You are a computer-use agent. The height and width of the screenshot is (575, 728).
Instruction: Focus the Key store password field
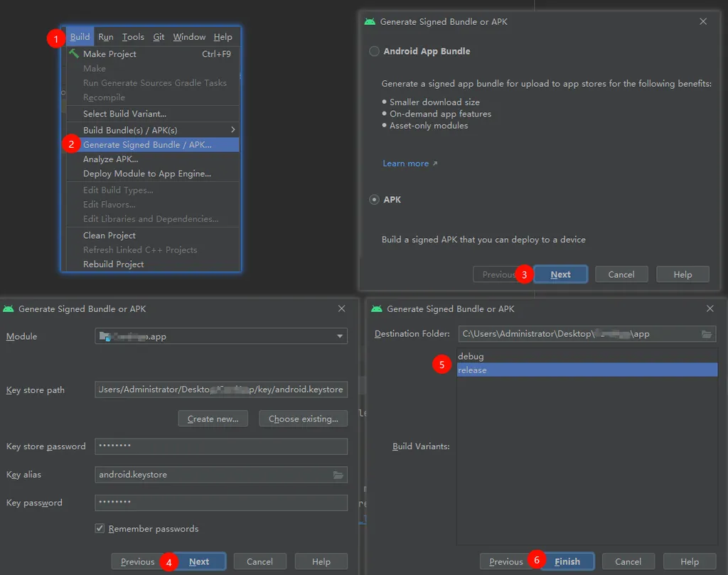[221, 446]
